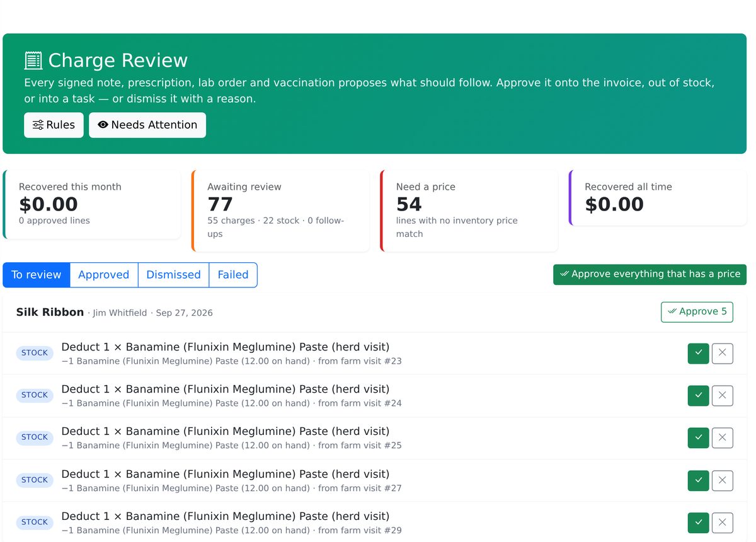Switch to the Failed tab
The width and height of the screenshot is (756, 542).
point(233,275)
